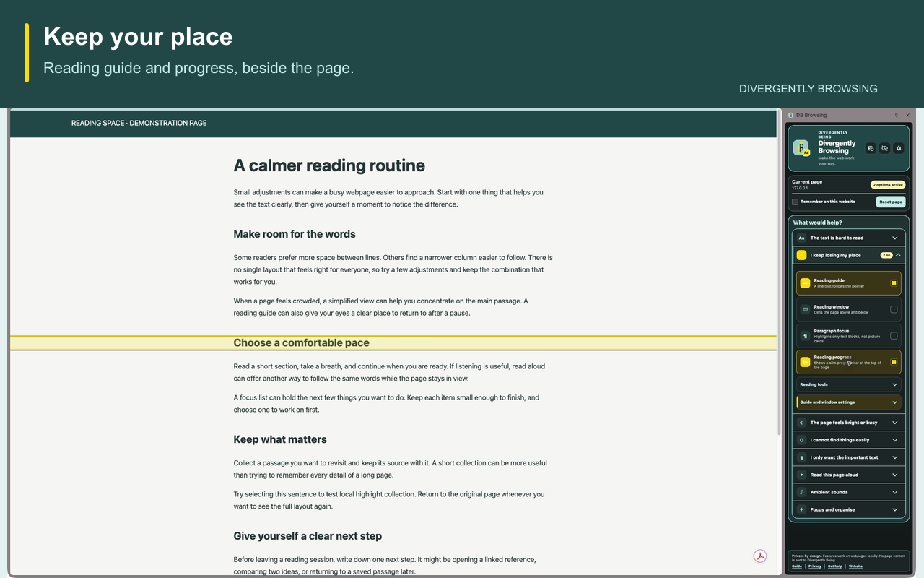Click the yellow percent Reading progress icon
This screenshot has height=578, width=924.
pos(806,362)
